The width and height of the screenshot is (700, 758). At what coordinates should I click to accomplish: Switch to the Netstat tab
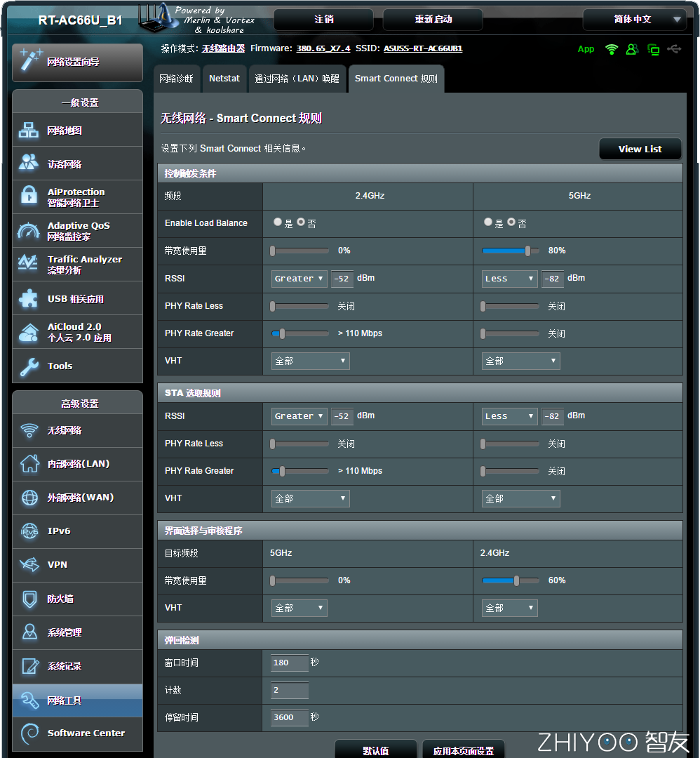(224, 79)
